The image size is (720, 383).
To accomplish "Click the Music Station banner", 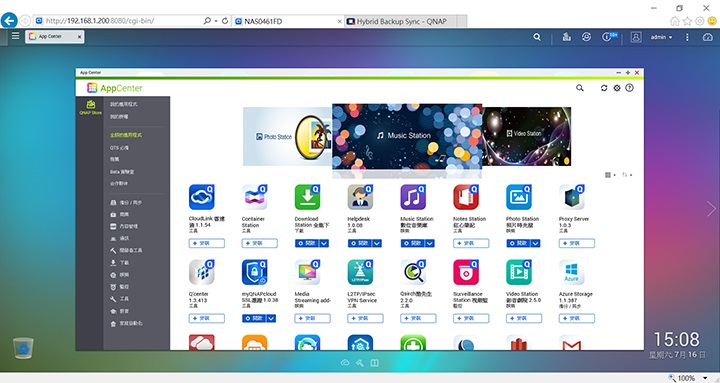I will tap(407, 136).
